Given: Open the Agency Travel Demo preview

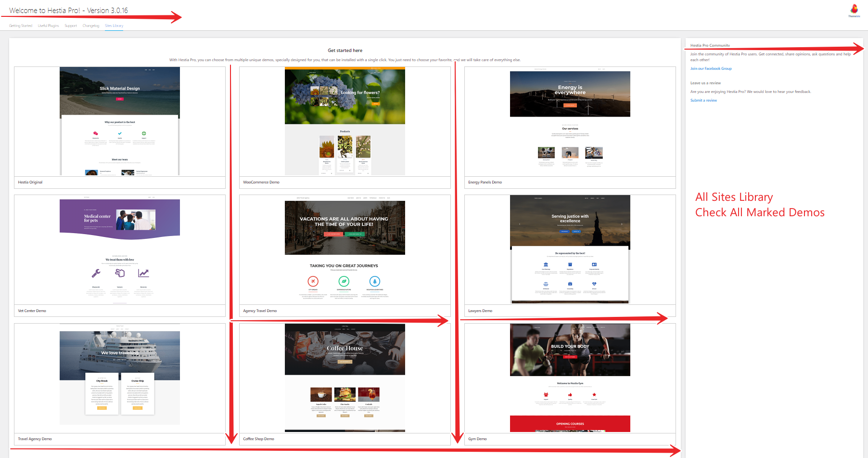Looking at the screenshot, I should (x=345, y=249).
